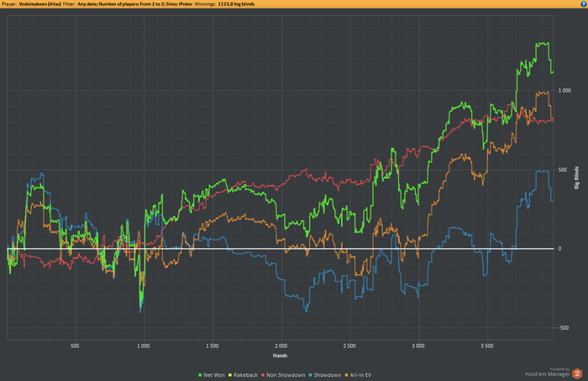The width and height of the screenshot is (588, 381).
Task: Click the 1 500 x-axis tick label
Action: point(212,346)
